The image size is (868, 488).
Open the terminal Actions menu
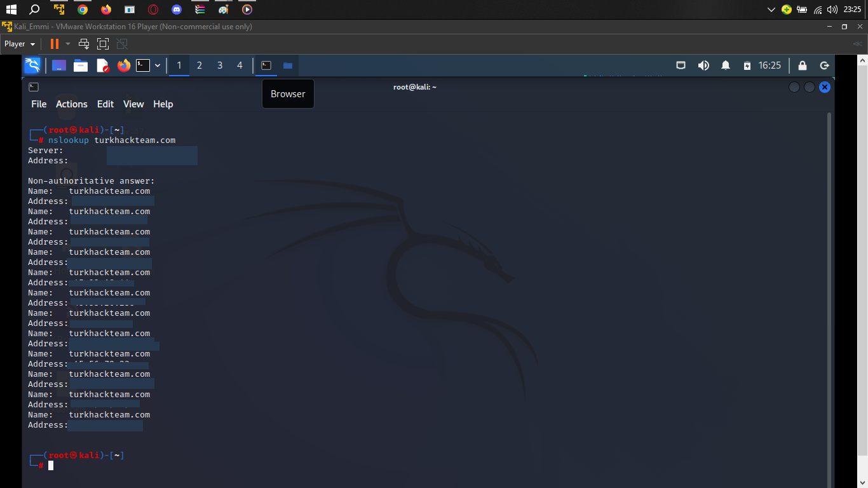tap(72, 104)
